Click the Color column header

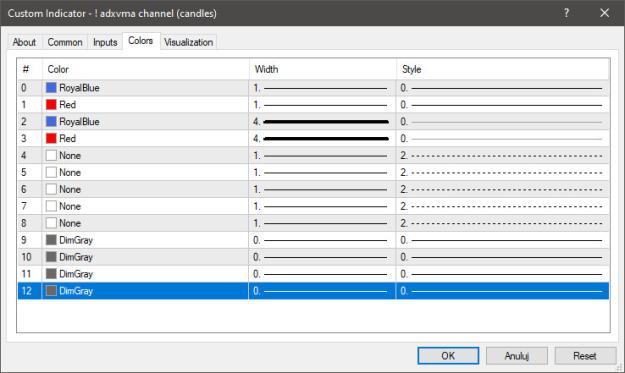[x=145, y=69]
